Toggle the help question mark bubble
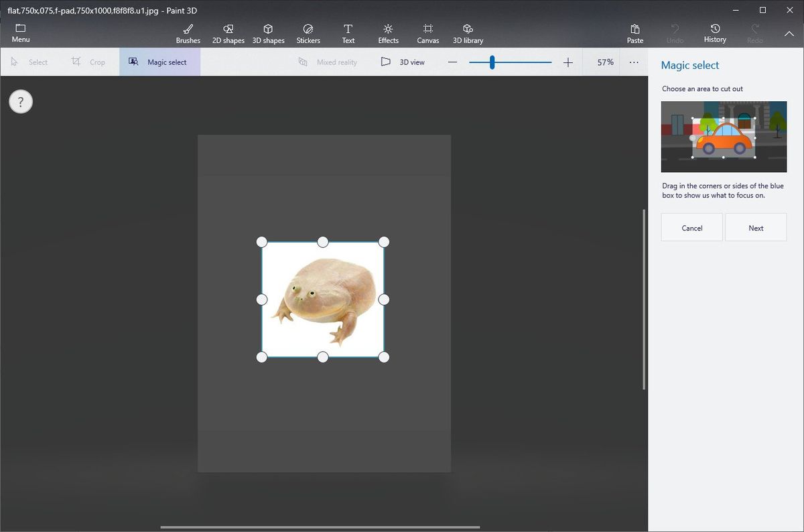The image size is (804, 532). coord(20,101)
